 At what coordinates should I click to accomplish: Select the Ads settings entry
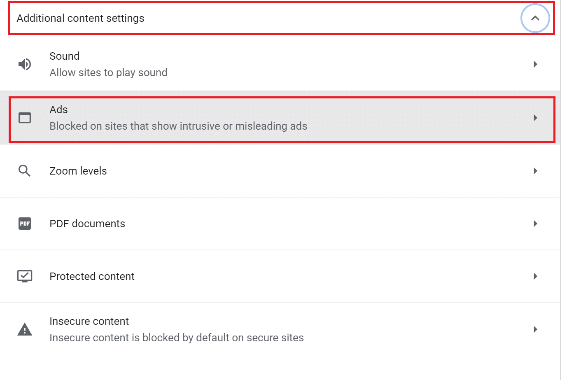click(178, 118)
